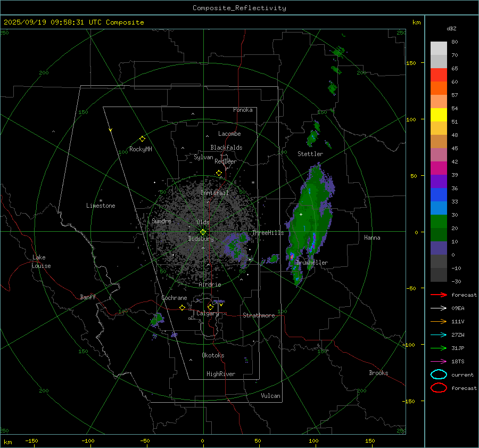
Task: Click the Stettler city label
Action: point(310,154)
